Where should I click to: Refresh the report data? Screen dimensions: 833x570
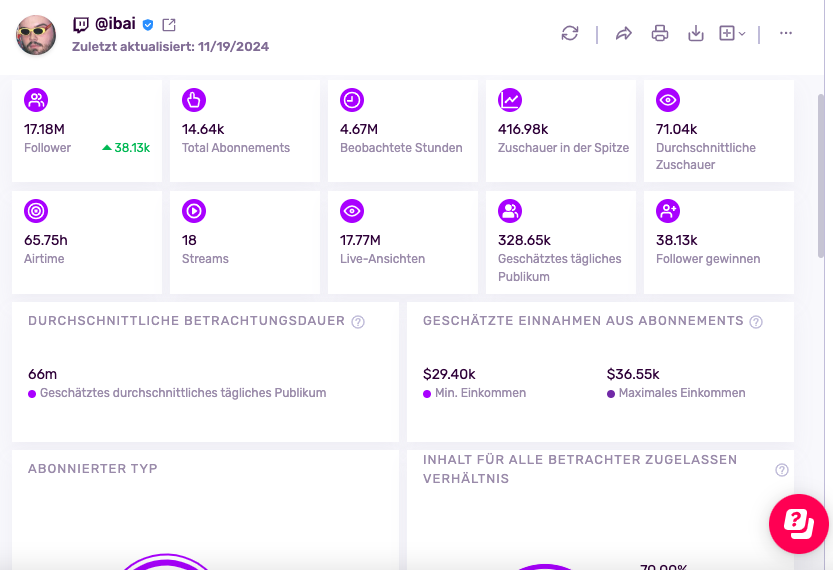point(570,33)
